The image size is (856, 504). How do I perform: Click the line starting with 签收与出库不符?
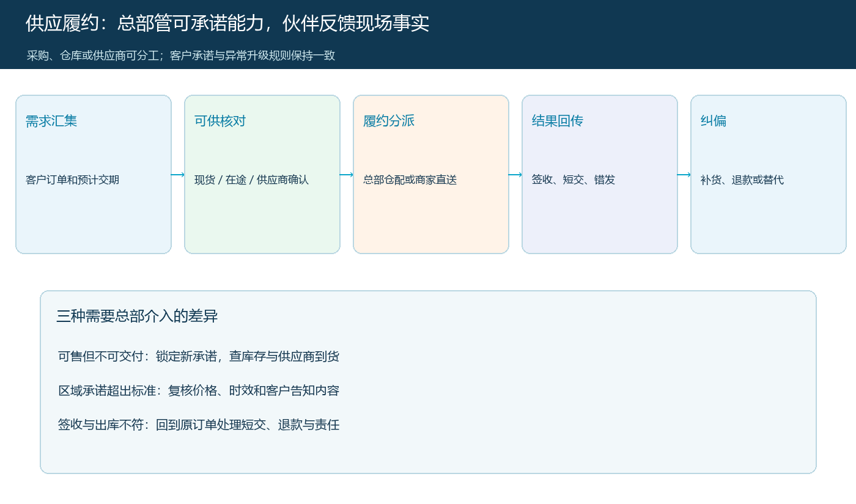tap(199, 425)
